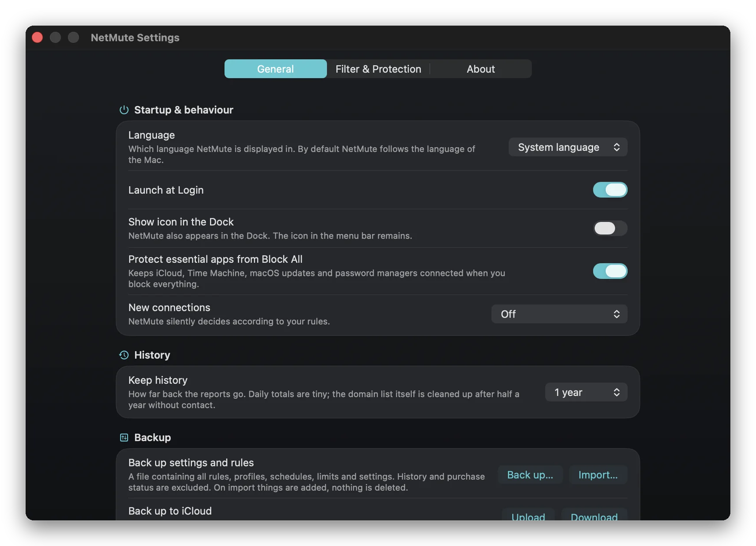
Task: Click the Language setting label
Action: [x=151, y=135]
